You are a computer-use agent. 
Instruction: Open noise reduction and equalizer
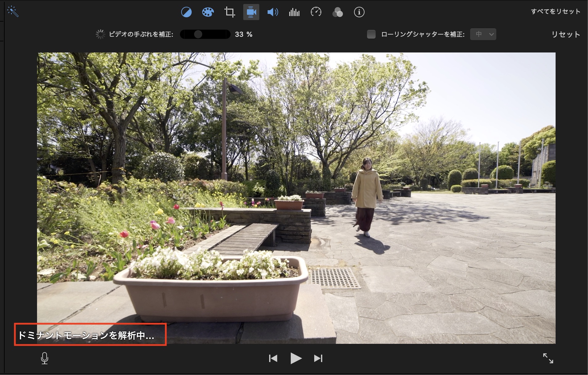[294, 12]
